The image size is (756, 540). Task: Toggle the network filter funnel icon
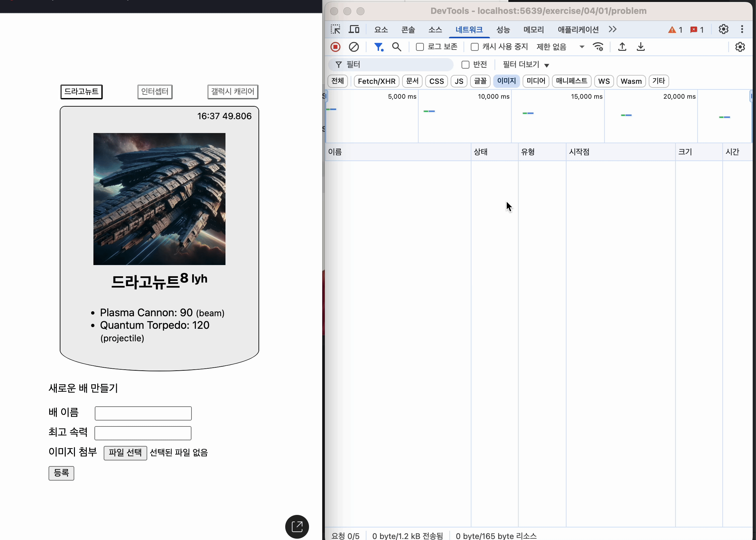379,47
